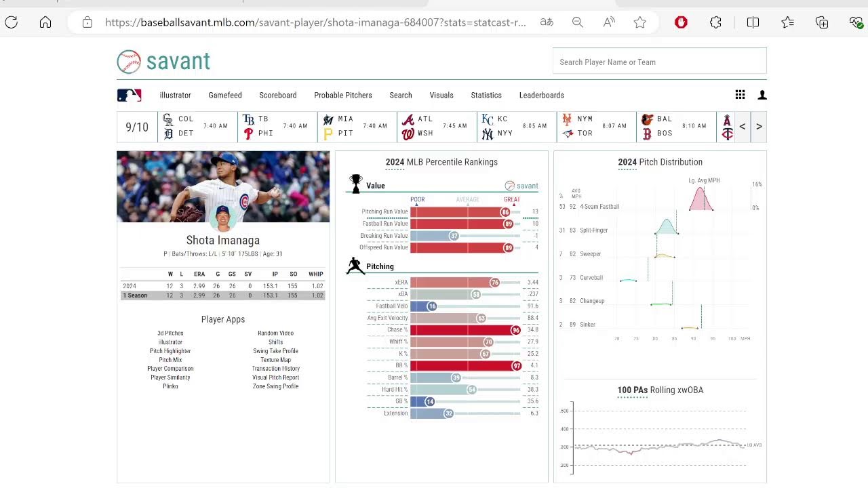The image size is (868, 488).
Task: Open the Visuals nav item
Action: coord(441,96)
